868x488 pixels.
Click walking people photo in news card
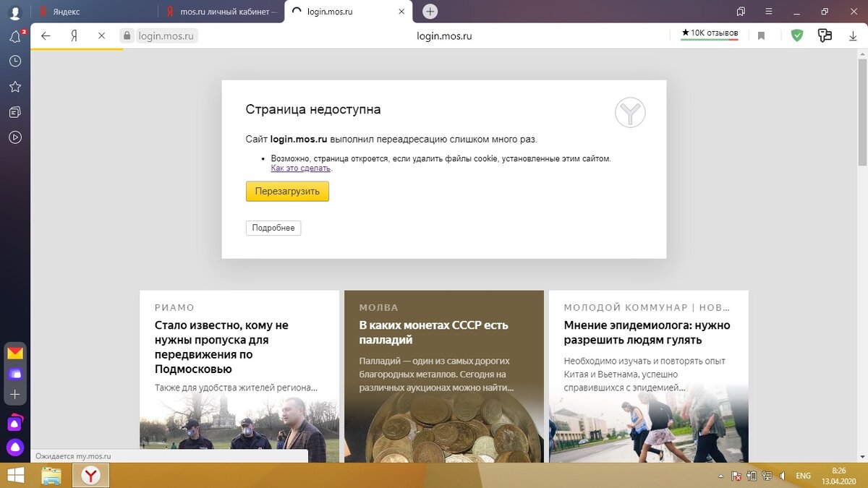[649, 429]
